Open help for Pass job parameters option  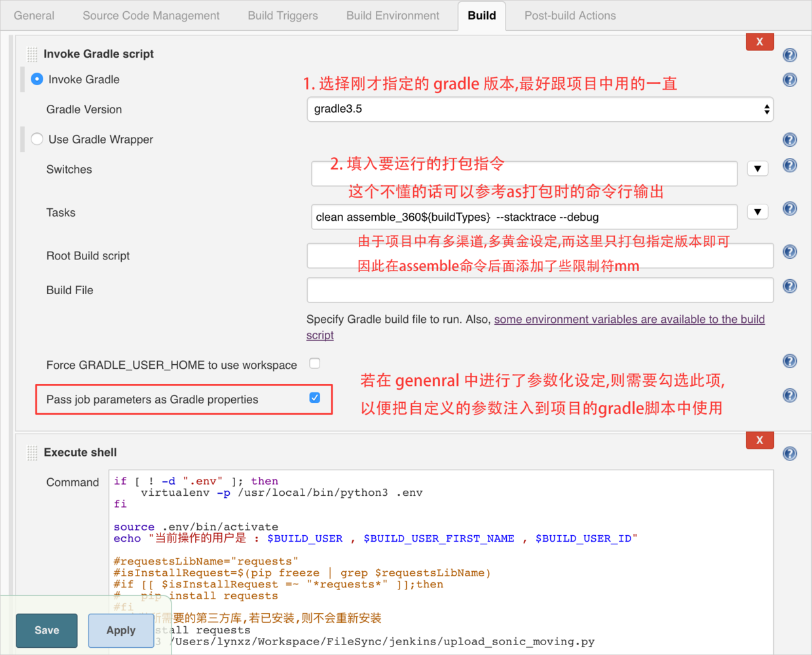[790, 396]
